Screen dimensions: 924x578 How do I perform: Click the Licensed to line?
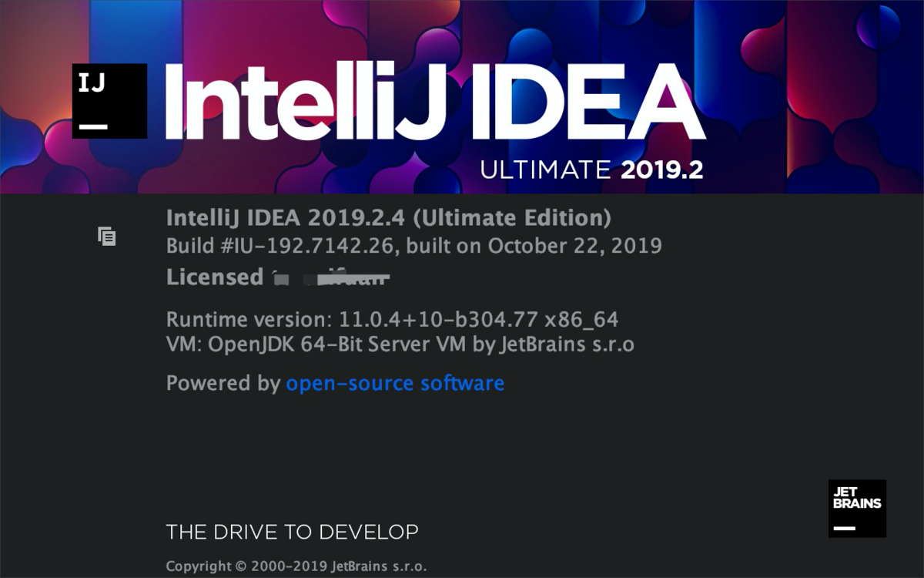(x=278, y=277)
